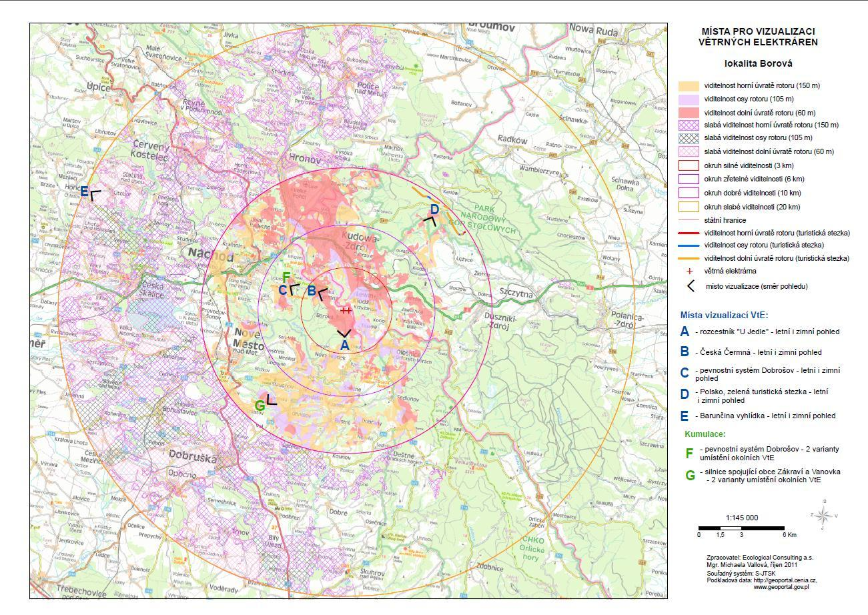Viewport: 868px width, 615px height.
Task: Click the title MÍSTA PRO VIZUALIZACI VĚTRNÝCH ELEKTRÁREN
Action: pyautogui.click(x=758, y=37)
